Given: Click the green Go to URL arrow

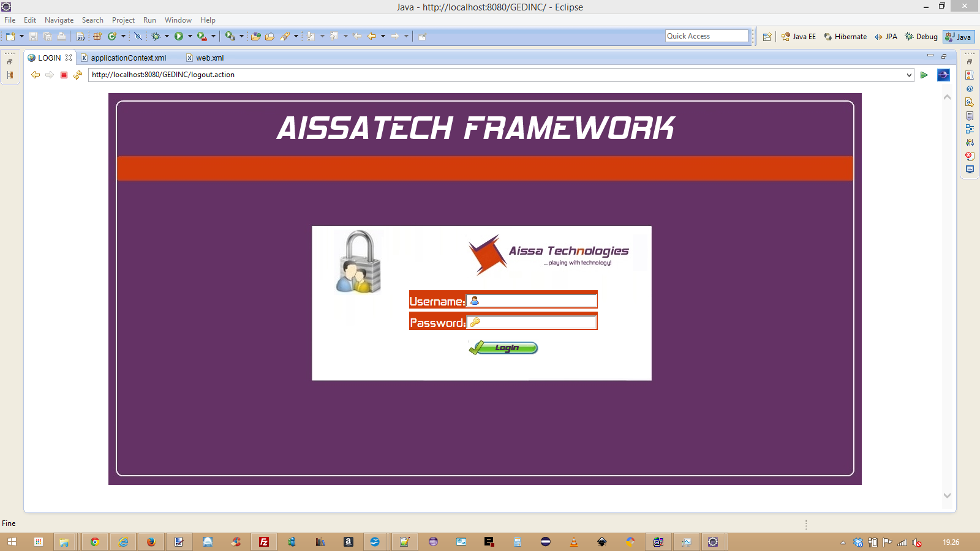Looking at the screenshot, I should pyautogui.click(x=924, y=75).
